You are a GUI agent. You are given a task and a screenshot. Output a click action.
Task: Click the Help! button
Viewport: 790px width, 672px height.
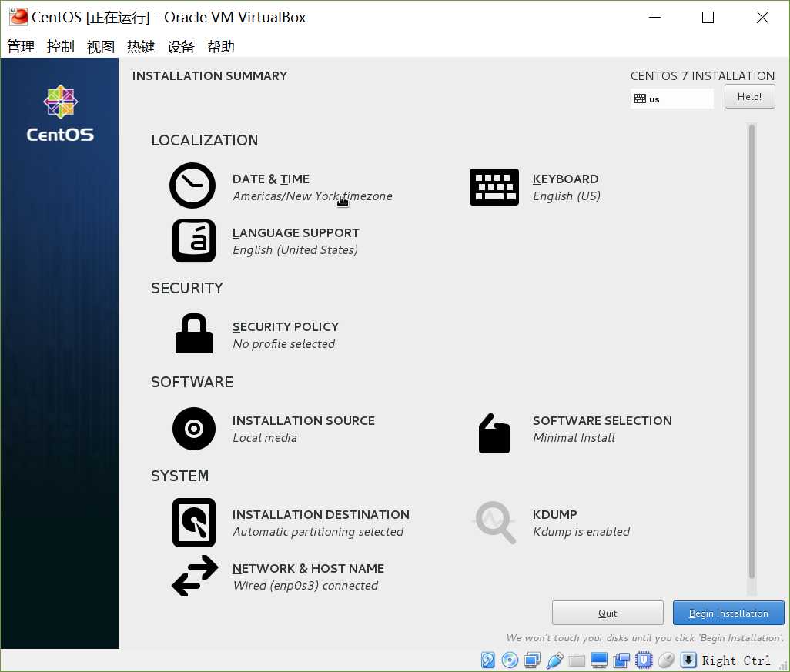click(749, 97)
